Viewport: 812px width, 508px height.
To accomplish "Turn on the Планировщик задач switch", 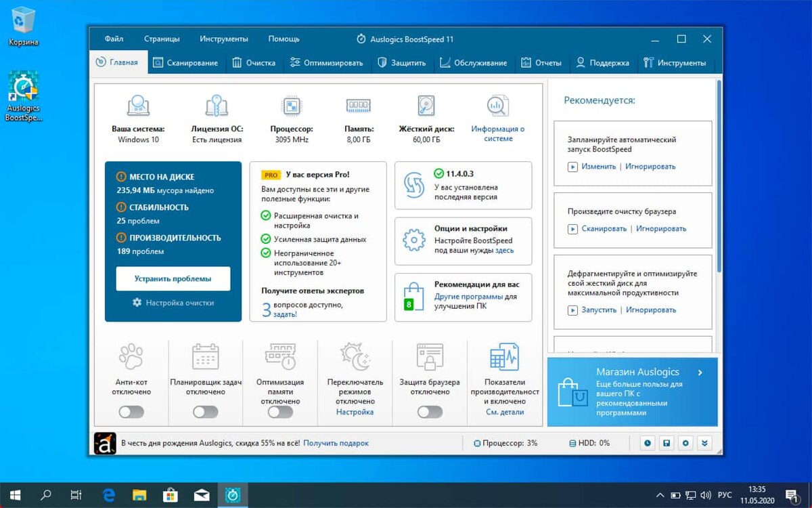I will [206, 412].
